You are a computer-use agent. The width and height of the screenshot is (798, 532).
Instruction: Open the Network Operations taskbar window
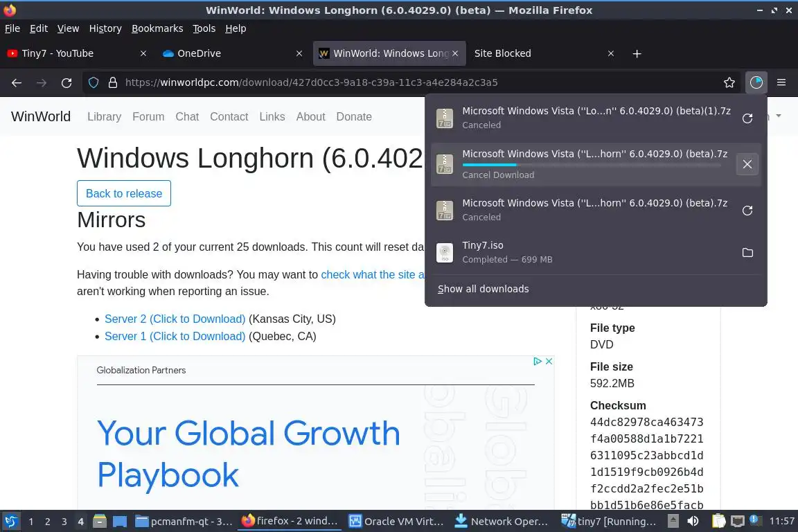502,522
